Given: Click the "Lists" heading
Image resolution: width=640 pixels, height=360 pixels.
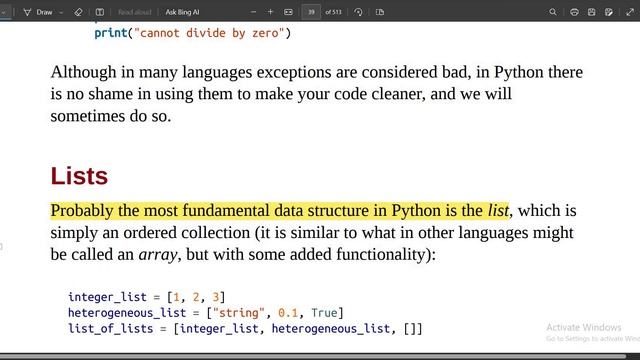Looking at the screenshot, I should point(79,176).
